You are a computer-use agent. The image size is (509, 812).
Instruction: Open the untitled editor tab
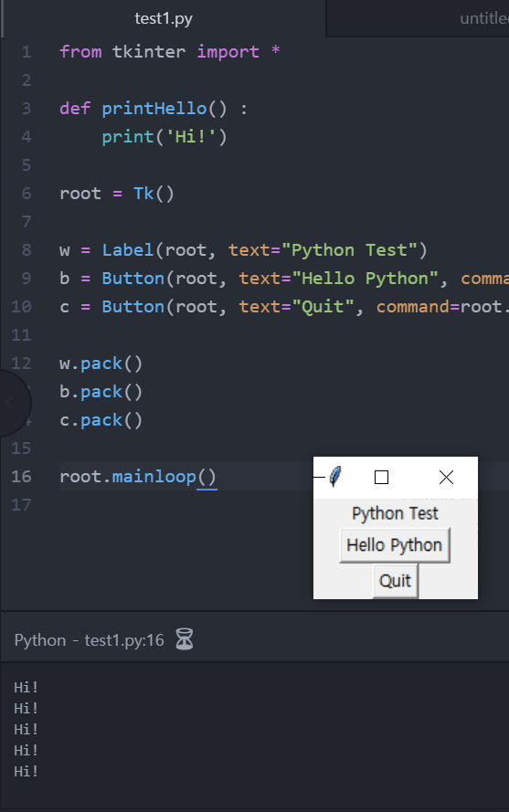point(483,18)
